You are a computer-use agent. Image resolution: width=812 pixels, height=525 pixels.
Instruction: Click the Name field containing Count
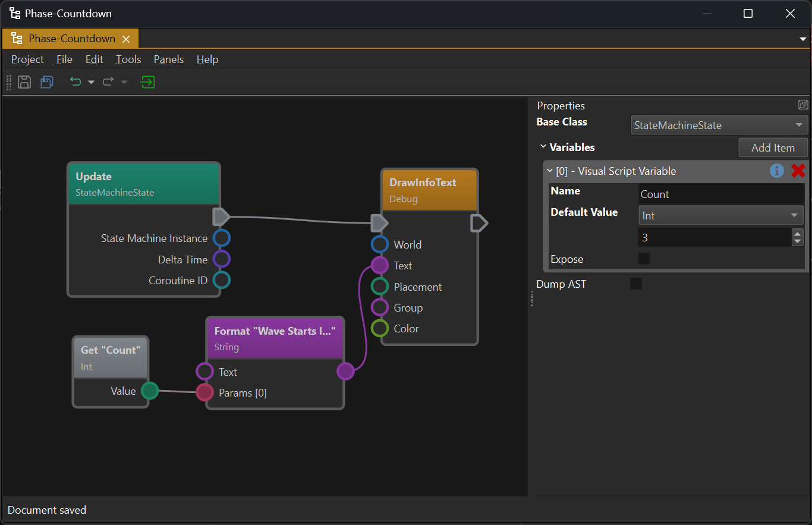point(721,194)
